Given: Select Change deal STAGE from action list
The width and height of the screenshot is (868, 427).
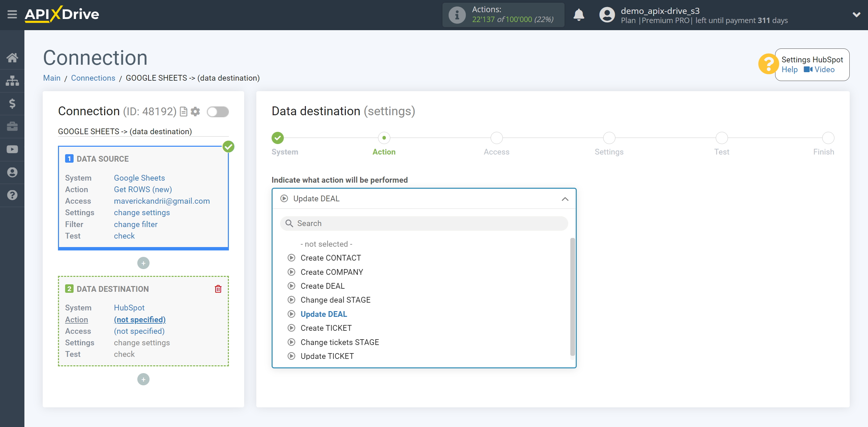Looking at the screenshot, I should pos(336,300).
